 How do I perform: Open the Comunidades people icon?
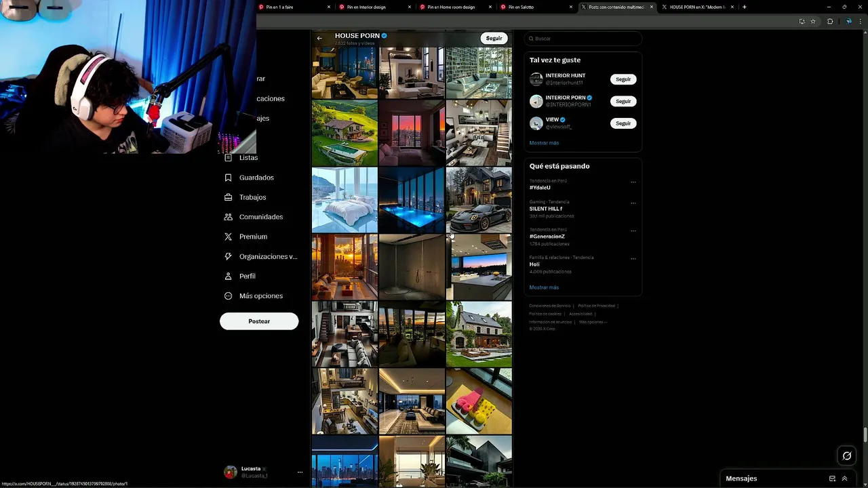[x=229, y=217]
